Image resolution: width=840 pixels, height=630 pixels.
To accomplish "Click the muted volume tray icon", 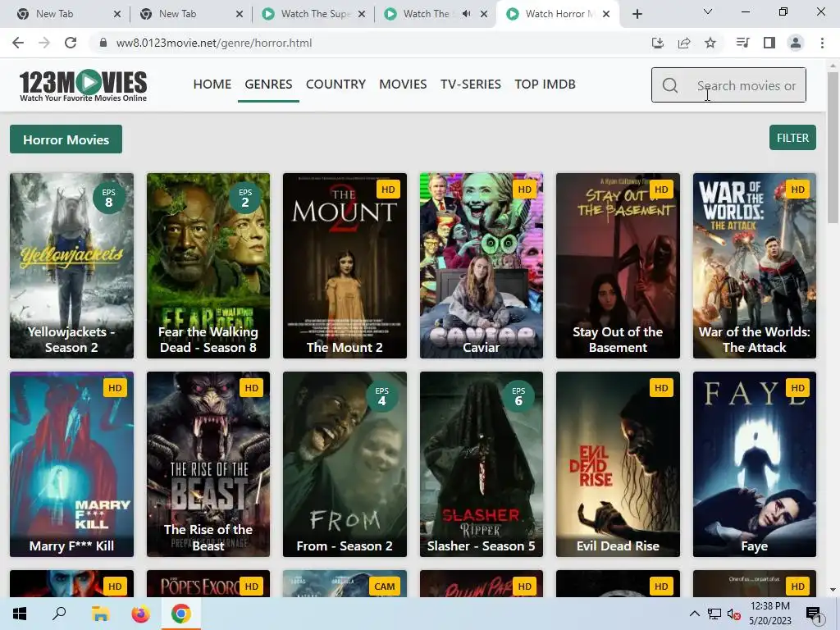I will tap(734, 614).
